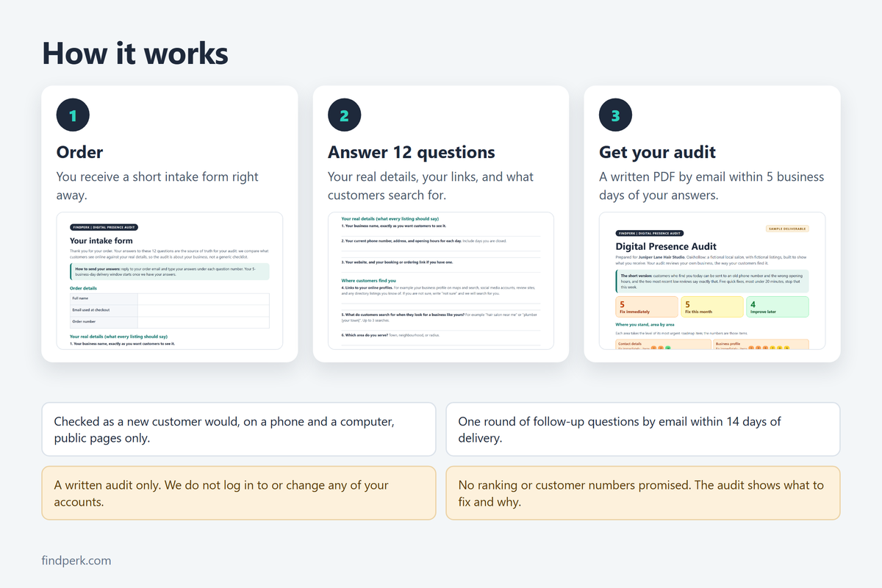Click the SAMPLE DELIVERABLE tag
This screenshot has height=588, width=882.
pos(787,229)
